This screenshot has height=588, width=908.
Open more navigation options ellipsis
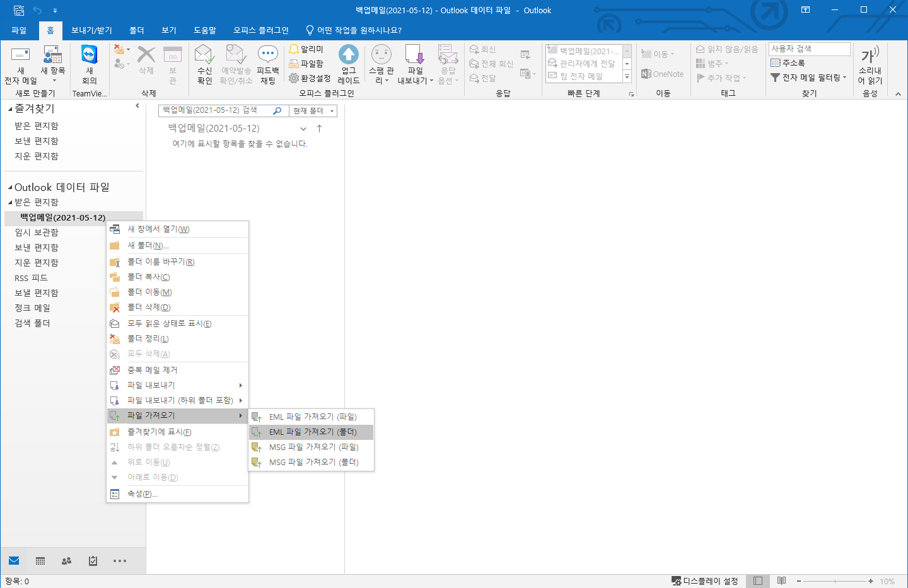(x=120, y=561)
